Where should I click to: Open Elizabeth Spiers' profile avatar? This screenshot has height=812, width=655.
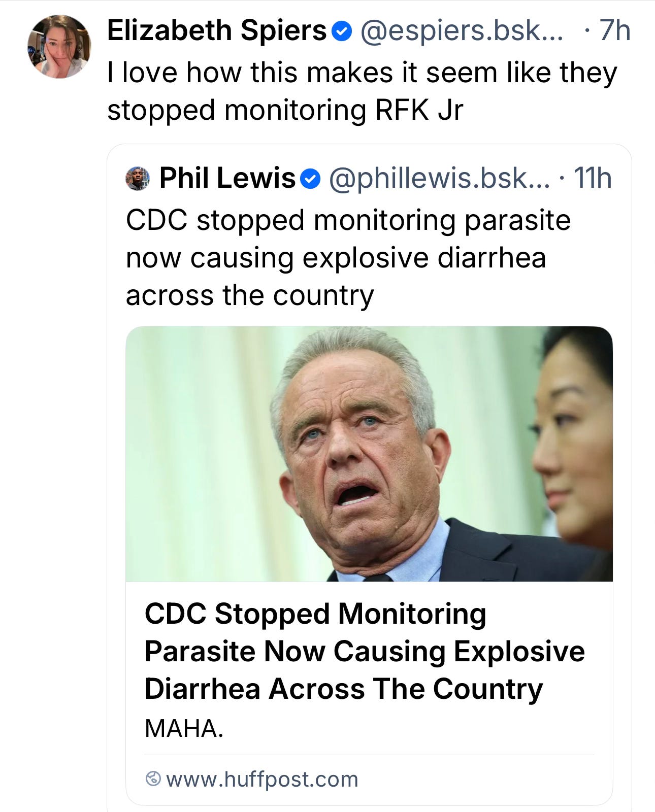tap(59, 46)
